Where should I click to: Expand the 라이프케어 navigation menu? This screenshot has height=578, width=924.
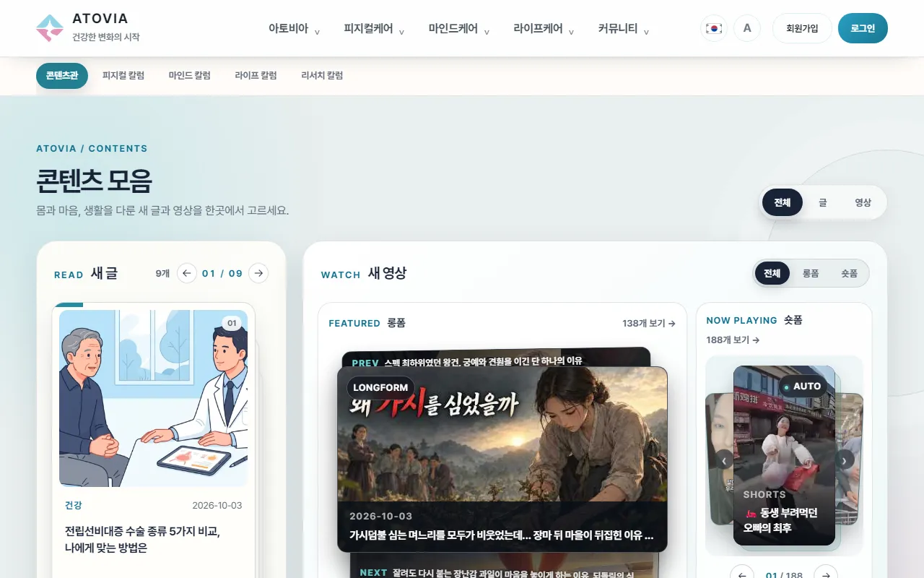(x=544, y=29)
